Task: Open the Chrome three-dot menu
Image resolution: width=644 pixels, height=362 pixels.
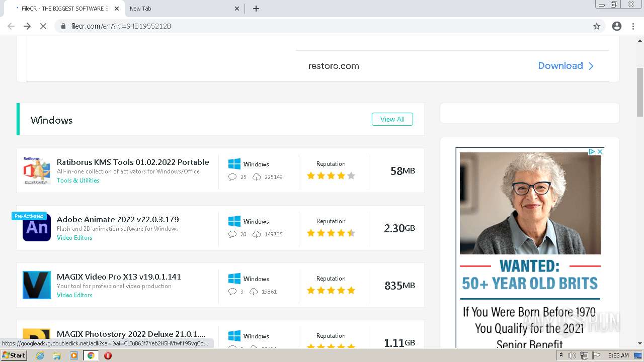Action: tap(633, 26)
